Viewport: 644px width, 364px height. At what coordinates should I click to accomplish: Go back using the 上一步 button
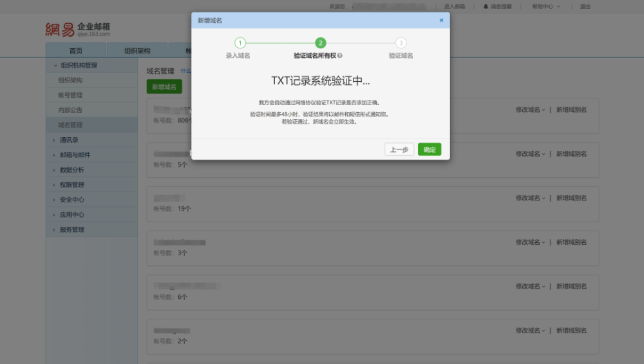coord(399,149)
